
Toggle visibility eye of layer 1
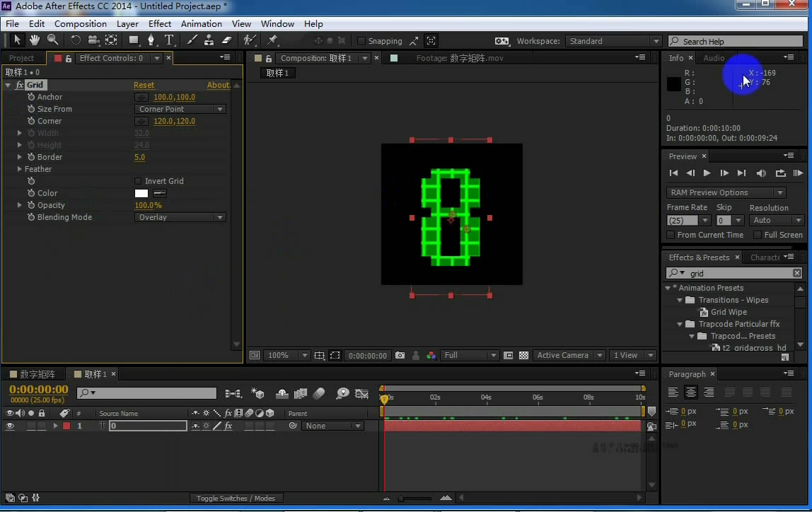click(10, 426)
